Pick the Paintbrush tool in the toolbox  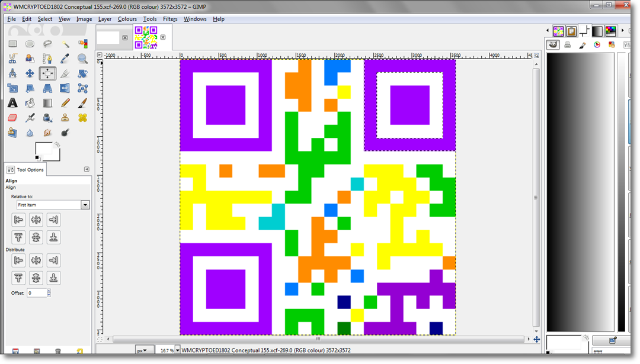[x=82, y=103]
